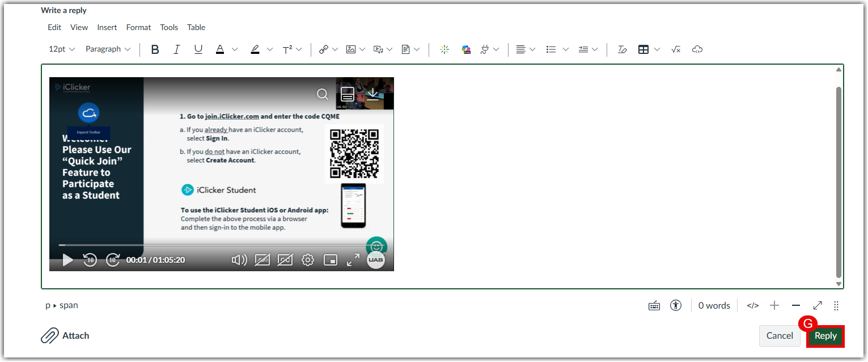Skip the video forward 10 seconds
This screenshot has height=362, width=868.
click(x=113, y=260)
